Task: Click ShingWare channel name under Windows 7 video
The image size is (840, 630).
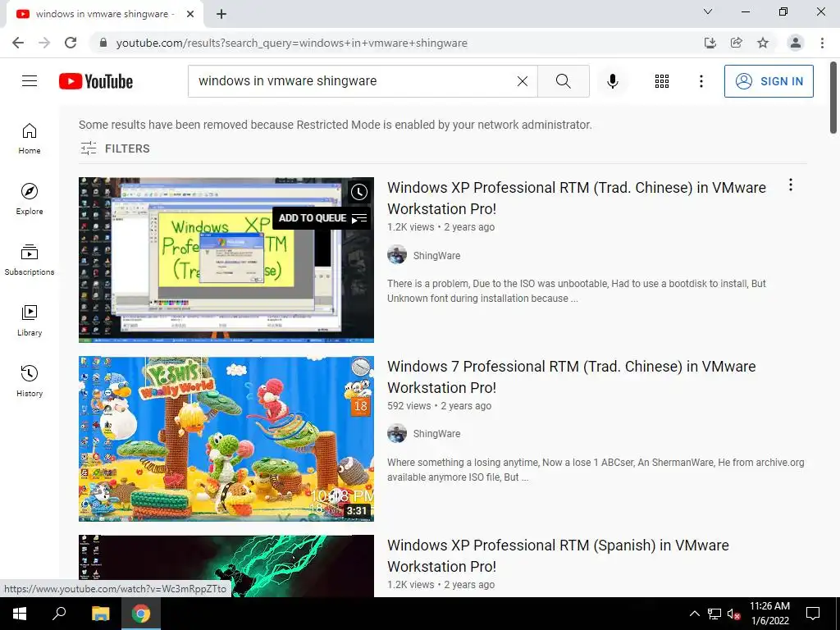Action: (436, 433)
